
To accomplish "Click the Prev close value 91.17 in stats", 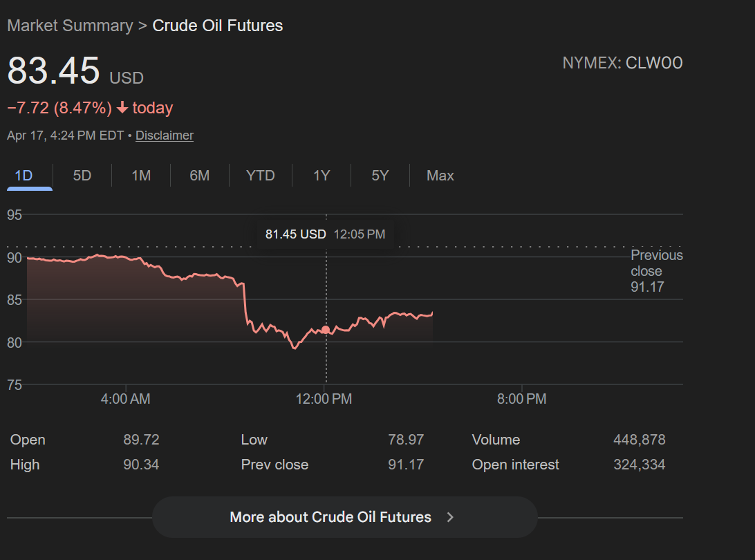I will click(406, 465).
